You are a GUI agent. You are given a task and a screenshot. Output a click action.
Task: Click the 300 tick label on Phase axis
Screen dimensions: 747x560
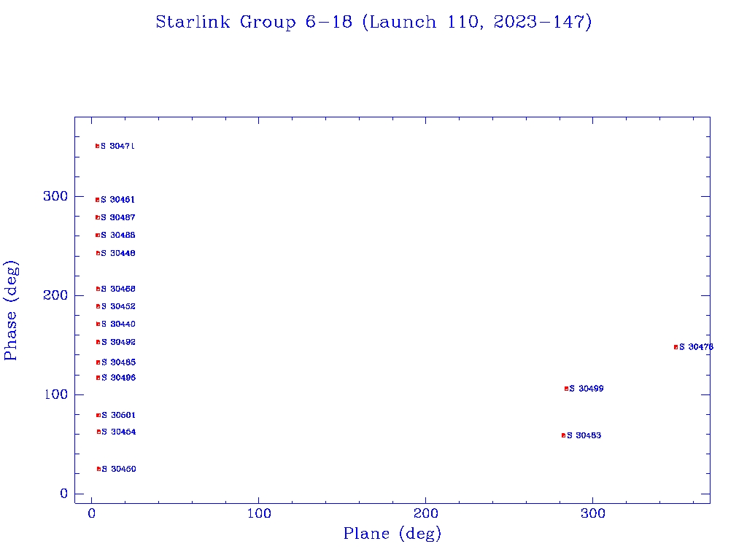[x=55, y=196]
